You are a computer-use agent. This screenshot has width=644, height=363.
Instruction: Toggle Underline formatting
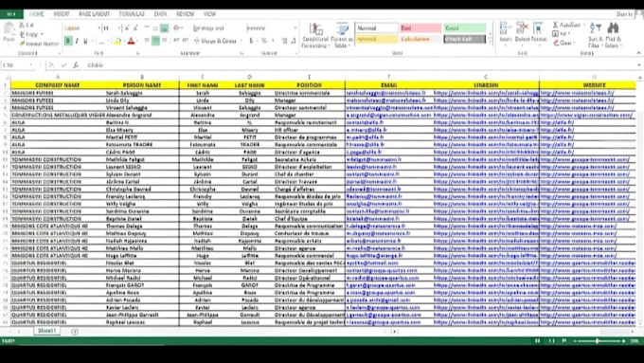[85, 41]
